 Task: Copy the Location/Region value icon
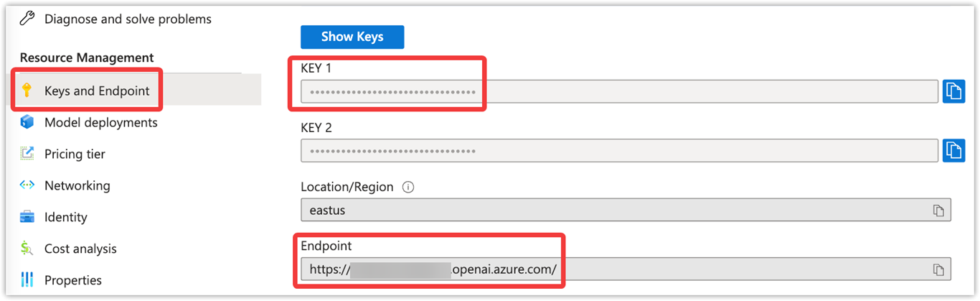[938, 210]
